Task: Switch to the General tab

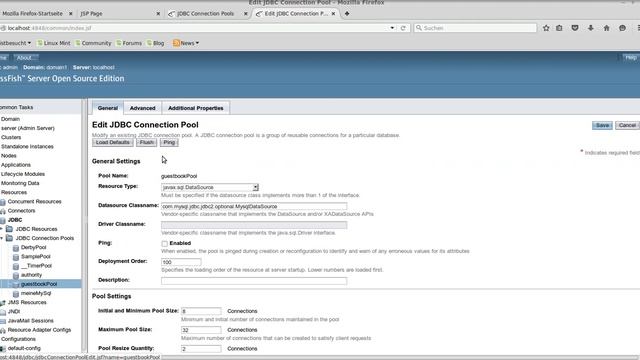Action: pyautogui.click(x=108, y=108)
